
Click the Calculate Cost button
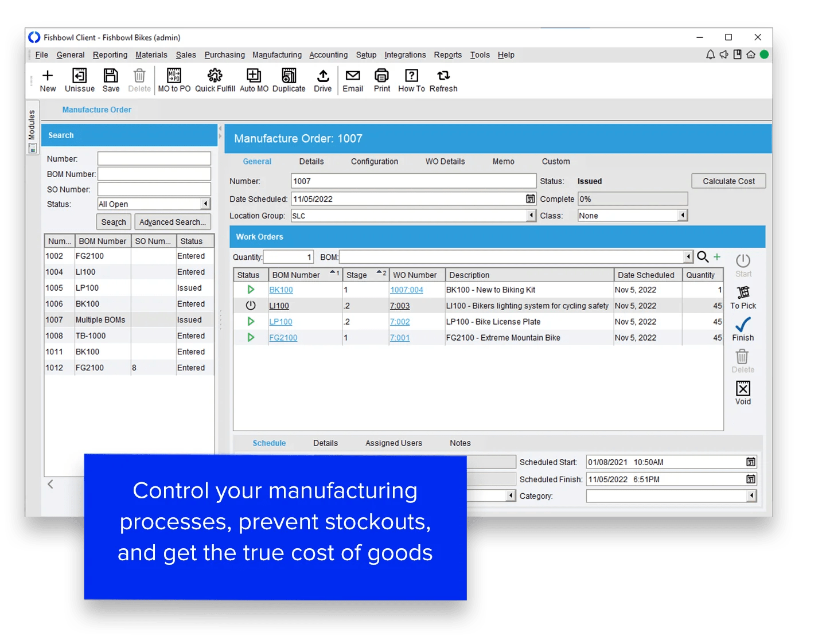728,181
